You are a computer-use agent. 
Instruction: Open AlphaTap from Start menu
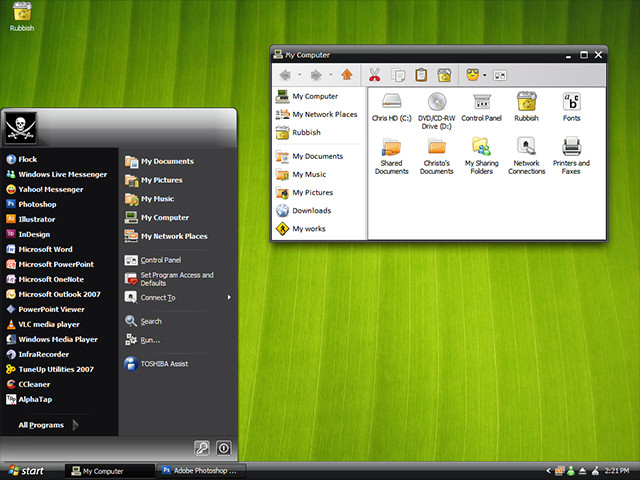pos(29,400)
